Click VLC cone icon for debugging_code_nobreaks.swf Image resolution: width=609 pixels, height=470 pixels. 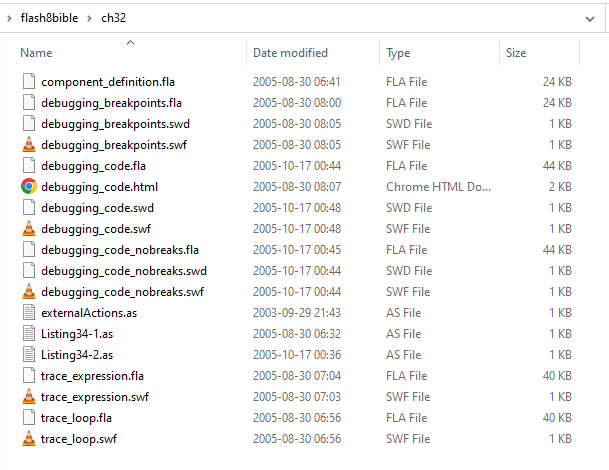29,291
